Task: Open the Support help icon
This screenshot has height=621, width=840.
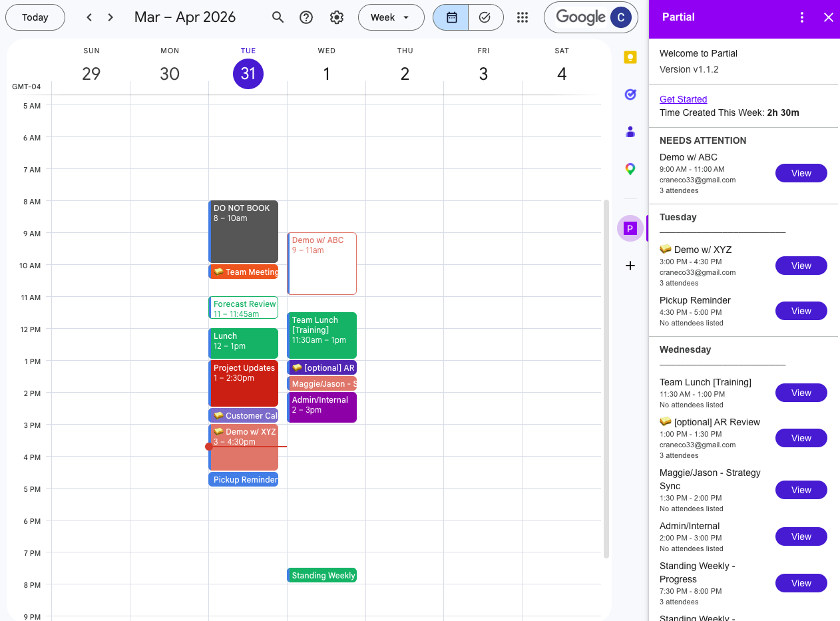Action: (306, 17)
